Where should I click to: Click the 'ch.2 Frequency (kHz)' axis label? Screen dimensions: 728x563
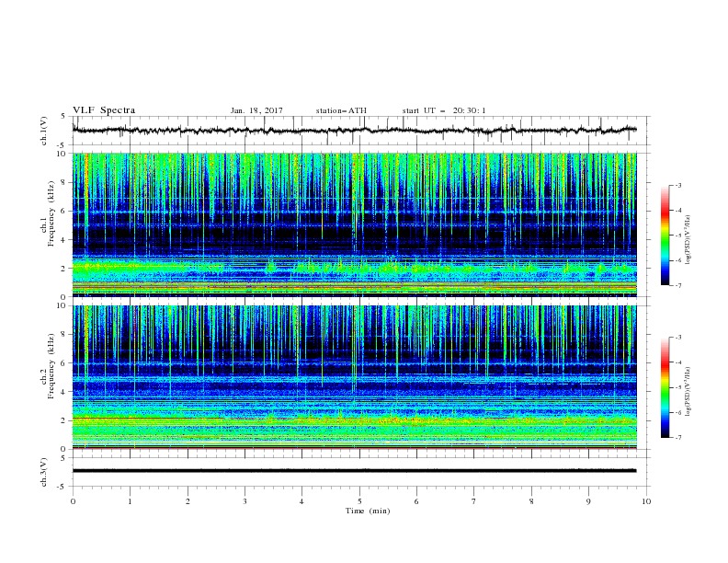tap(48, 366)
